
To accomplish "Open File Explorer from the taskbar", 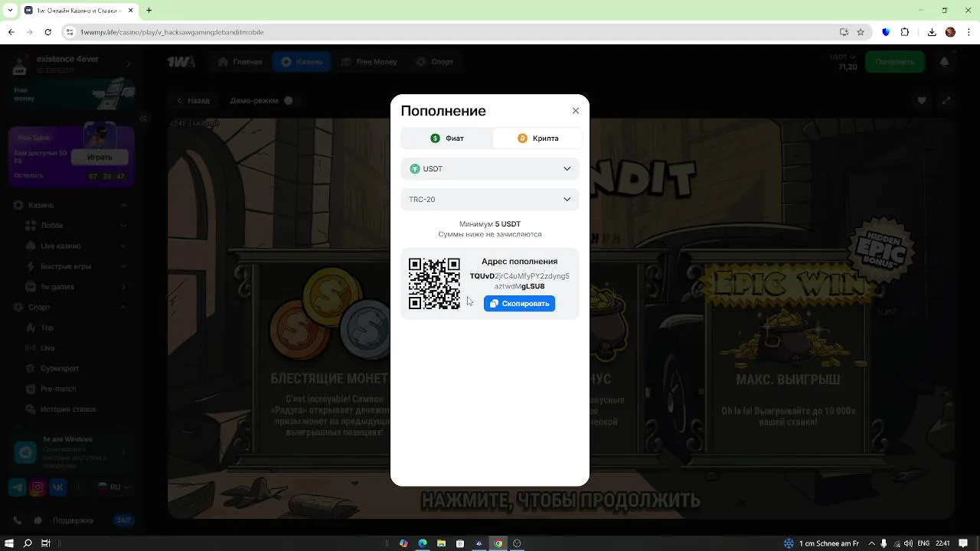I will point(441,543).
